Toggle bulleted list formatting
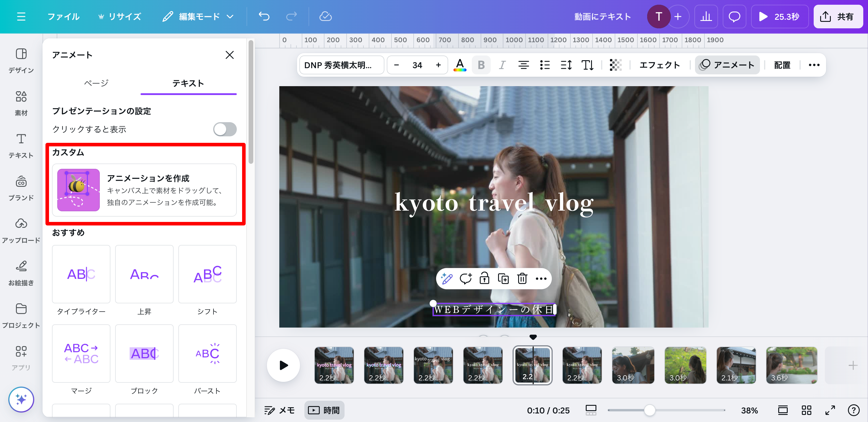This screenshot has width=868, height=422. coord(544,65)
